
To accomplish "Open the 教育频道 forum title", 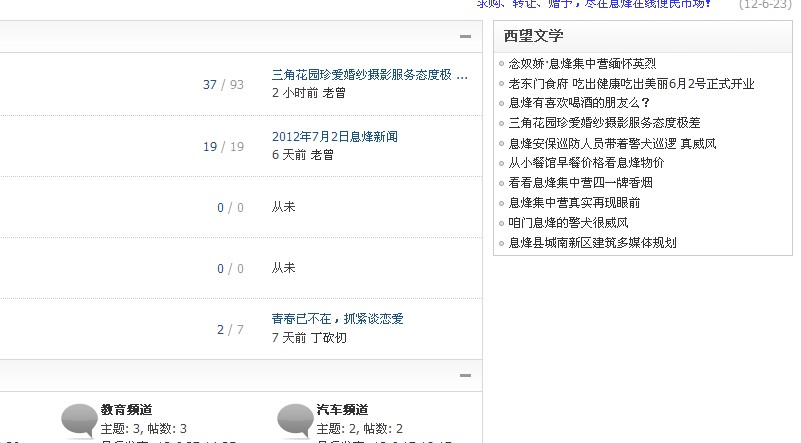I will [x=126, y=410].
